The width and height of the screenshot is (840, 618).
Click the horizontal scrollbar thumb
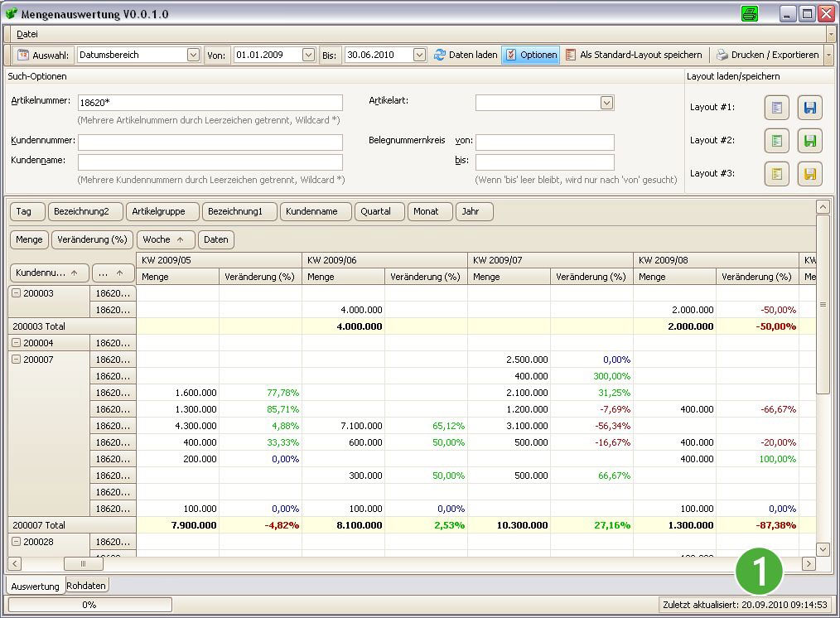(x=83, y=564)
